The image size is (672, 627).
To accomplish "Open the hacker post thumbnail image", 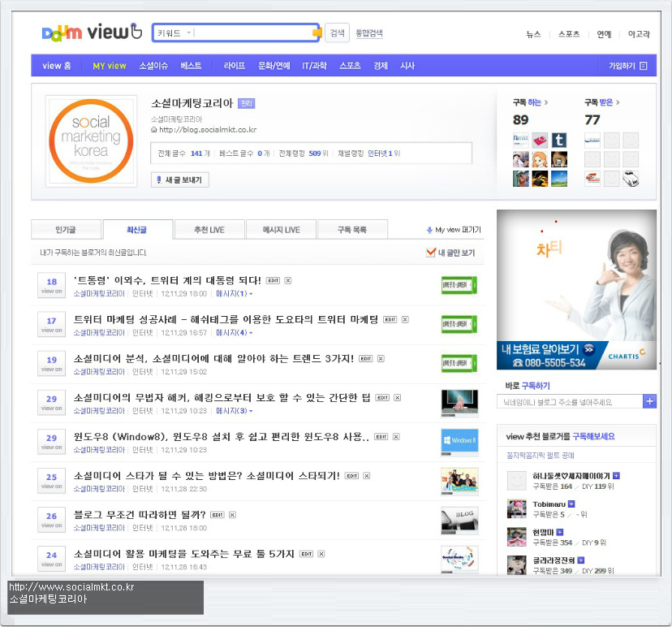I will coord(459,404).
